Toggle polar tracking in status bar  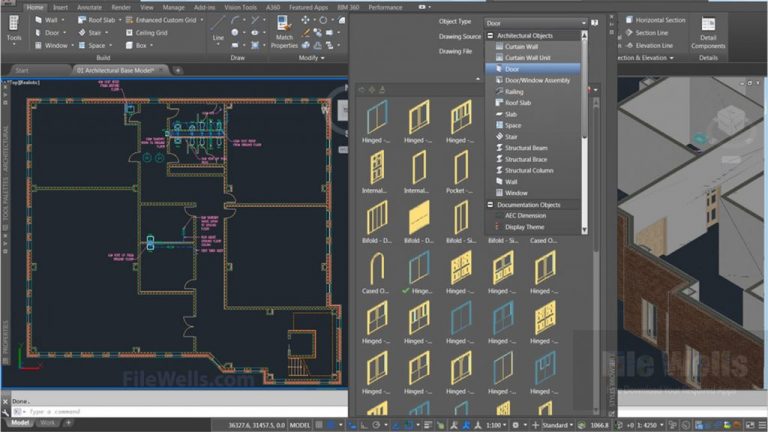coord(376,425)
